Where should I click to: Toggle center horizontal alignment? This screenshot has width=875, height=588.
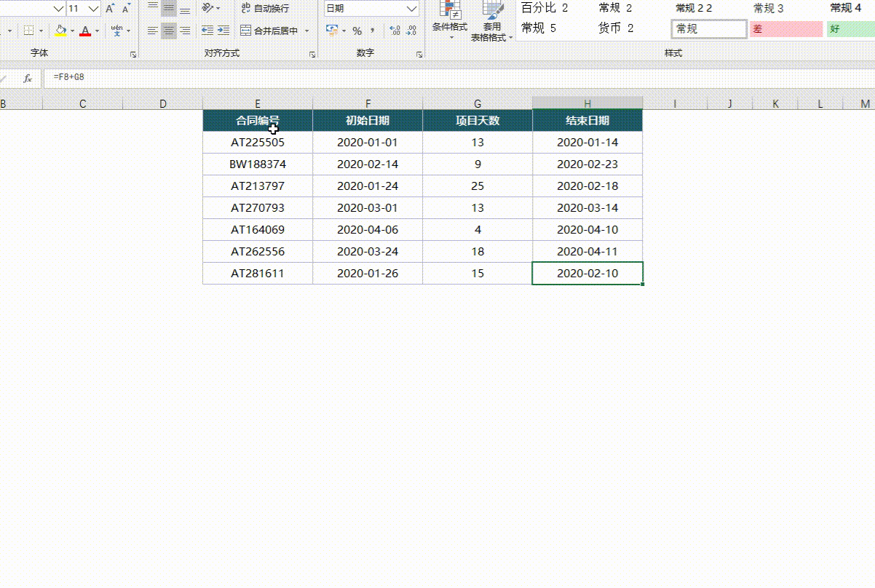click(x=169, y=31)
